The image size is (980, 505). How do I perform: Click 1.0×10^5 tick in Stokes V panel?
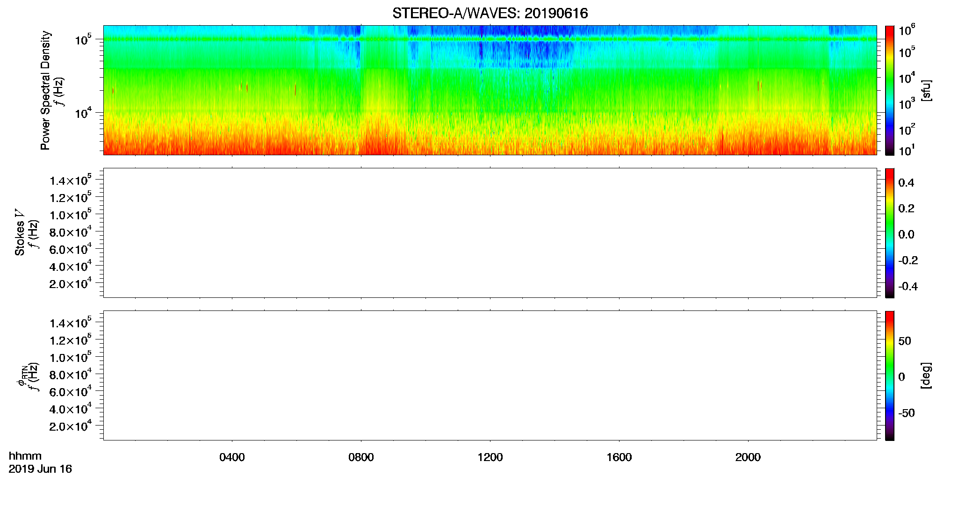pyautogui.click(x=71, y=214)
